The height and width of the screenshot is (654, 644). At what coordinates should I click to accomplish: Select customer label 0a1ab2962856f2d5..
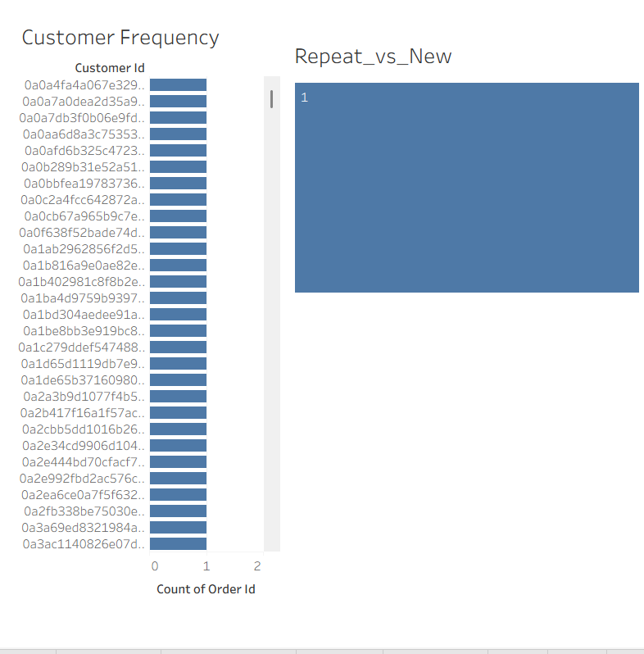84,249
